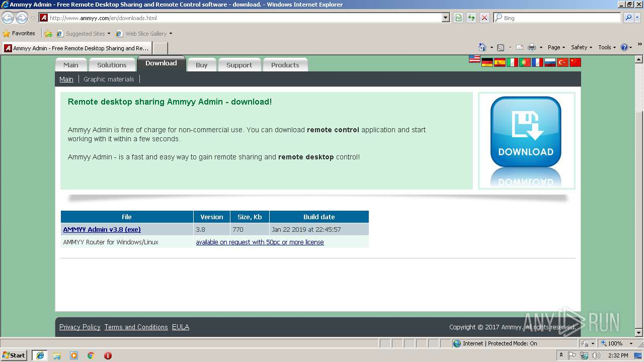Open the recent pages dropdown arrow
The height and width of the screenshot is (362, 644).
pyautogui.click(x=33, y=18)
